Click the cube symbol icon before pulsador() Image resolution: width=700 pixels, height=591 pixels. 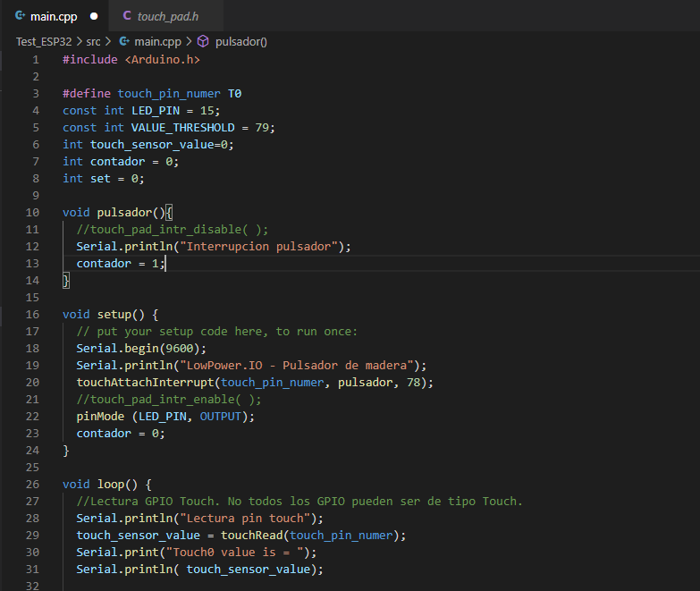(203, 41)
